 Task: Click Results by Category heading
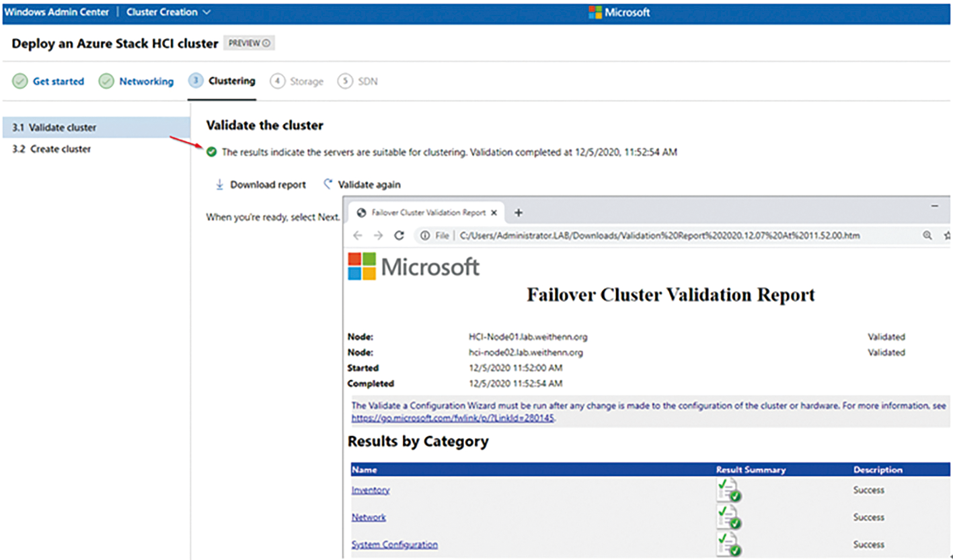(418, 442)
